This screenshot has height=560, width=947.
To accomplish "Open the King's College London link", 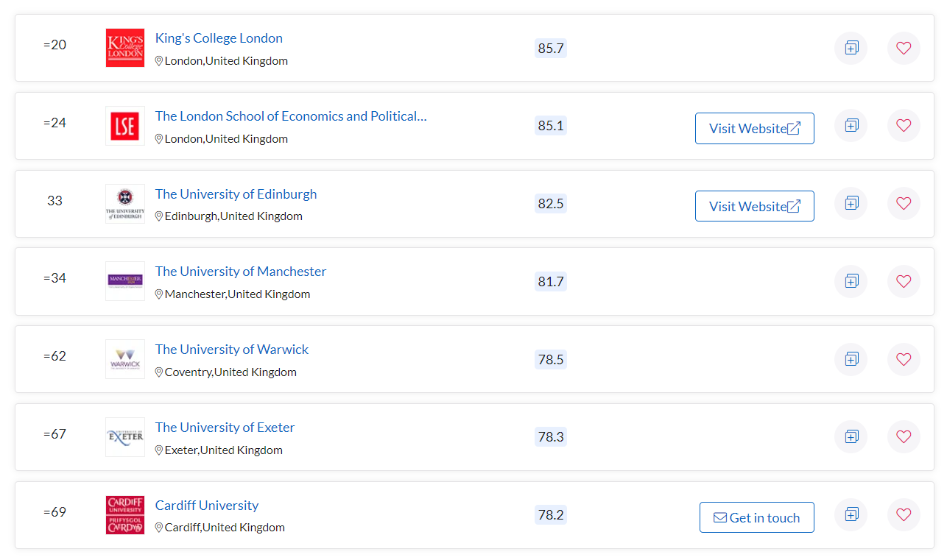I will click(x=219, y=38).
